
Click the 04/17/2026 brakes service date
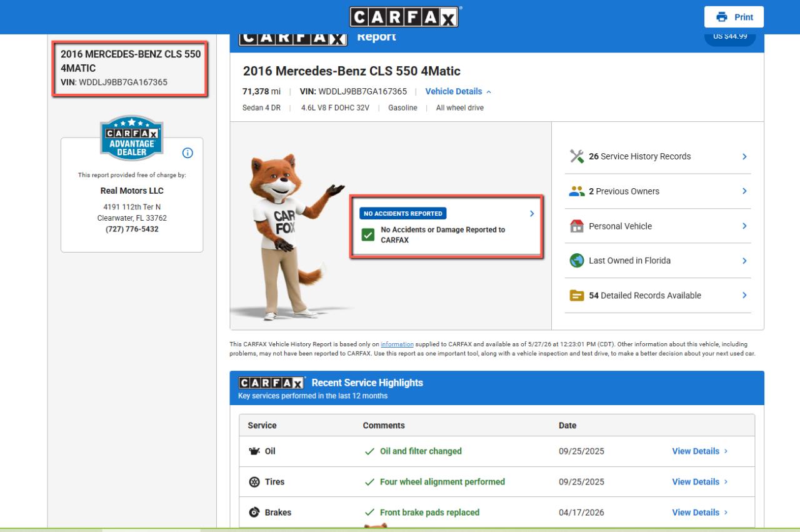[581, 513]
